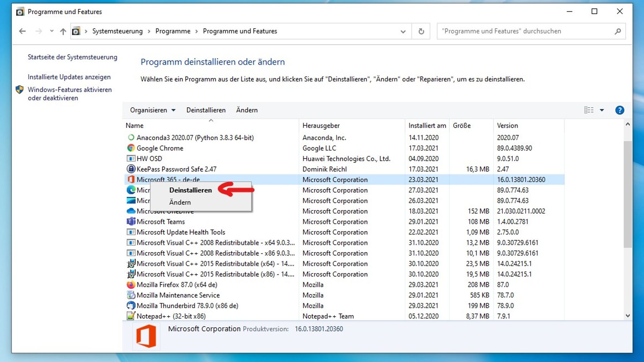Select KeePass Password Safe 2.47 row
The width and height of the screenshot is (644, 362).
344,169
